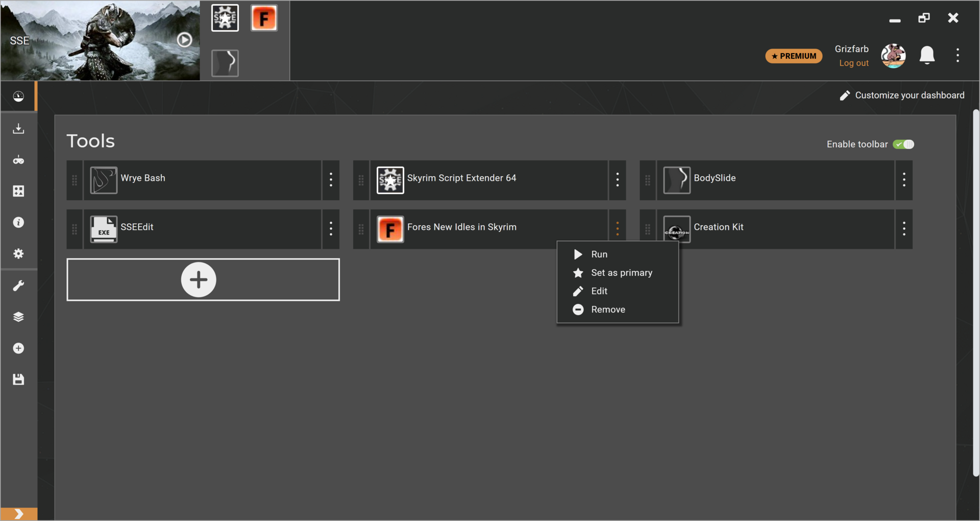Screen dimensions: 980x521
Task: Toggle the Enable toolbar switch
Action: (x=903, y=145)
